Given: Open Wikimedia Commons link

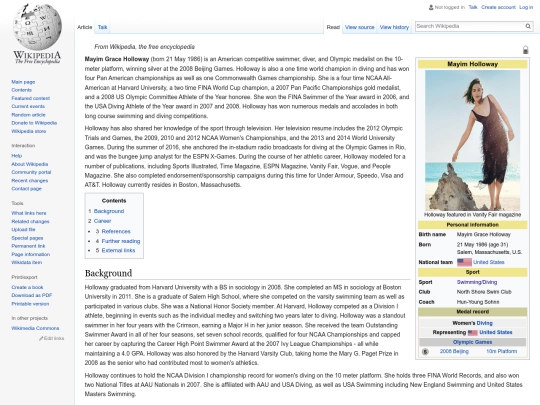Looking at the screenshot, I should 35,328.
